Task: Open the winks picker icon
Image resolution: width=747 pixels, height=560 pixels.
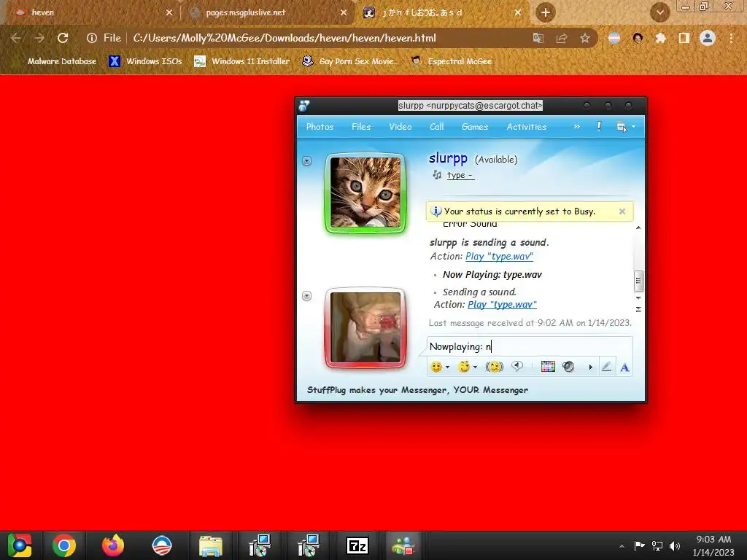Action: 464,367
